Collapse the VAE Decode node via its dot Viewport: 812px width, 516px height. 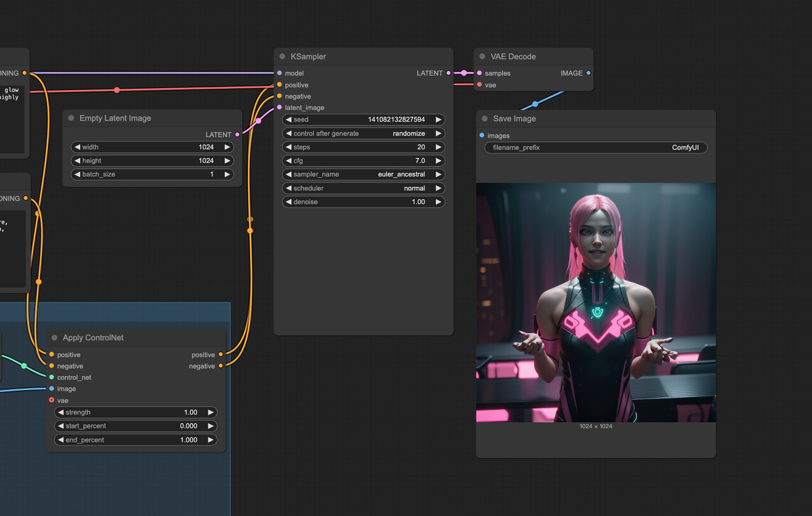click(x=482, y=56)
